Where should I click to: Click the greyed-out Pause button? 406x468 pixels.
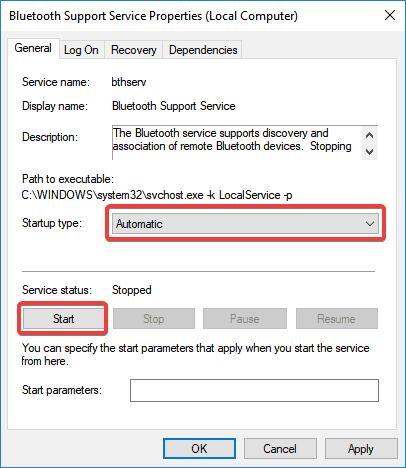245,319
